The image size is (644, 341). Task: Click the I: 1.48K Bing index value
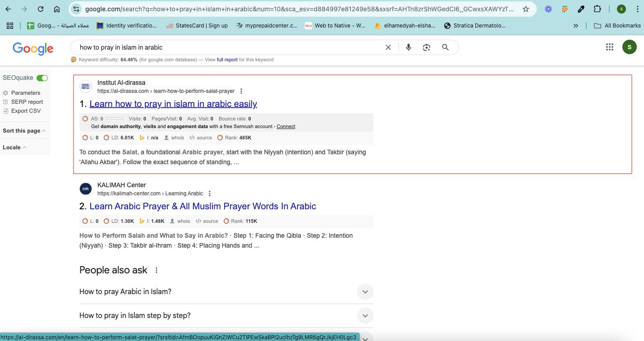157,221
